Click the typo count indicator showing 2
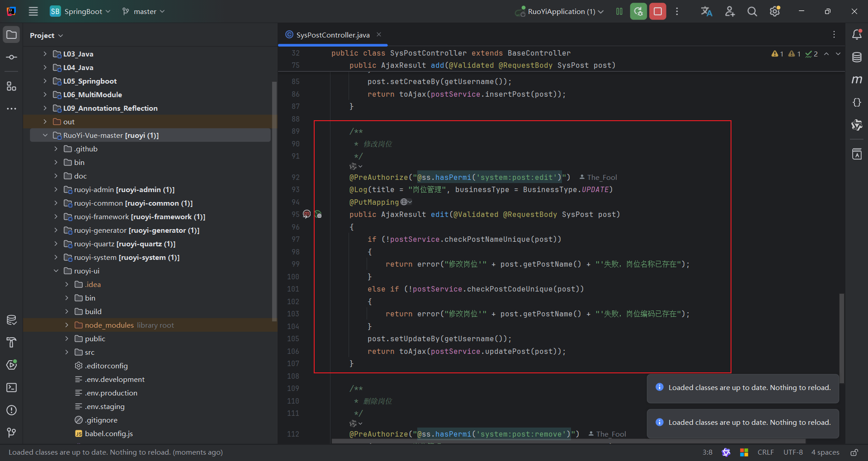This screenshot has width=868, height=461. click(811, 54)
